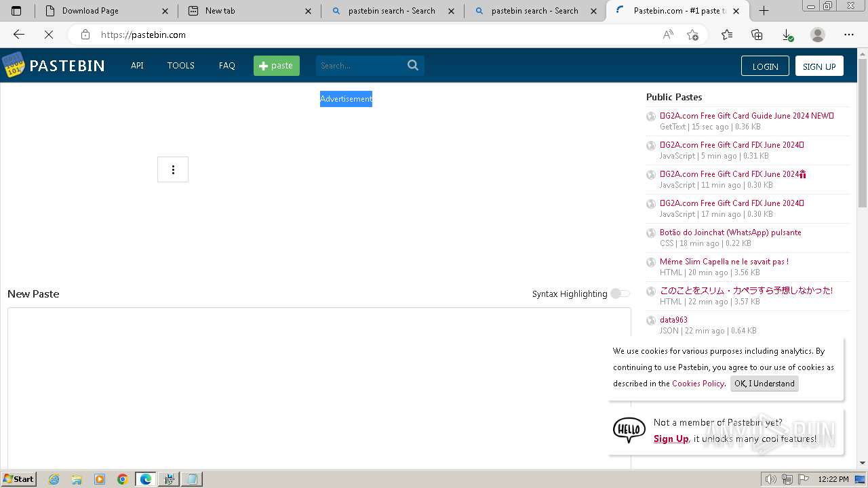
Task: Open the three-dot advertisement options icon
Action: tap(173, 169)
